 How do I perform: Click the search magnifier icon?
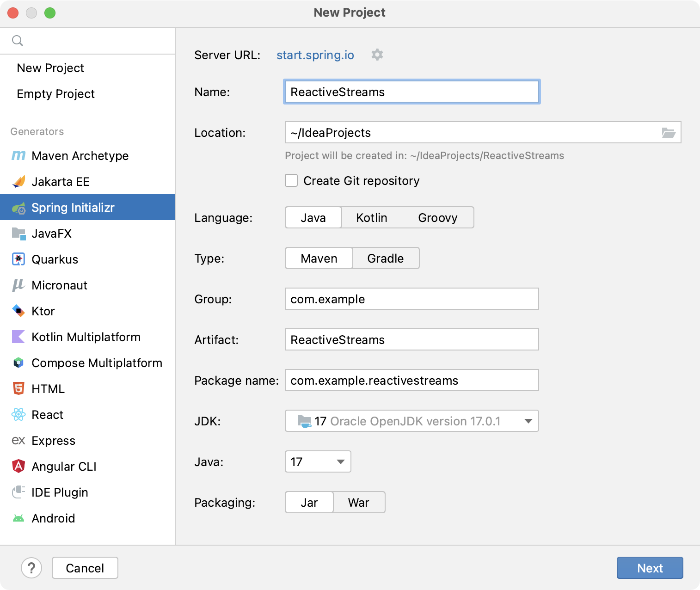pyautogui.click(x=18, y=41)
